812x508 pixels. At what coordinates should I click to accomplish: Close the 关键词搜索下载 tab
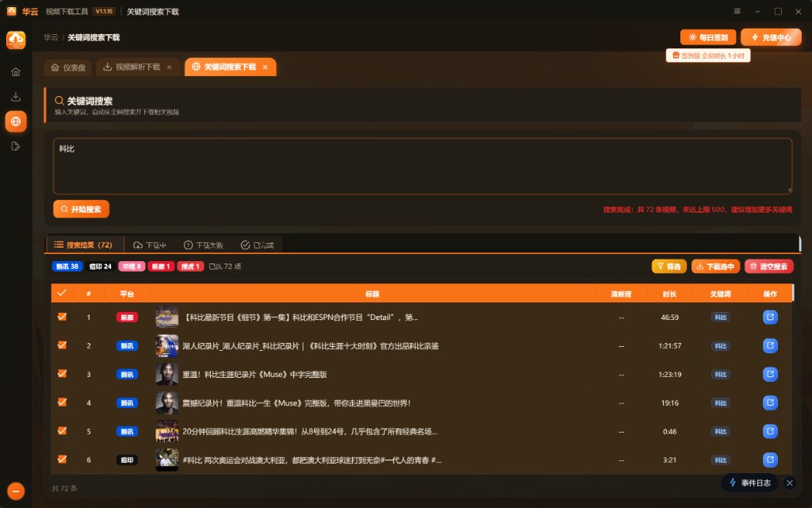pyautogui.click(x=265, y=67)
